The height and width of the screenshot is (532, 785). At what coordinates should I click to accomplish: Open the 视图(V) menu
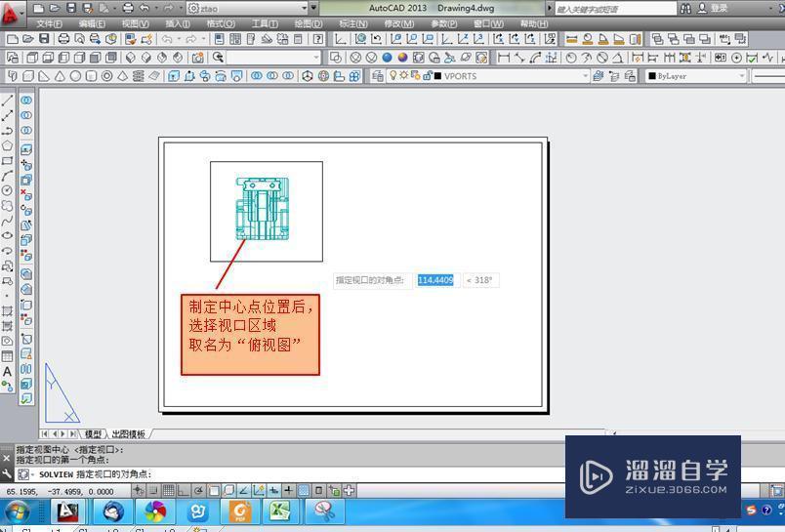pyautogui.click(x=135, y=24)
